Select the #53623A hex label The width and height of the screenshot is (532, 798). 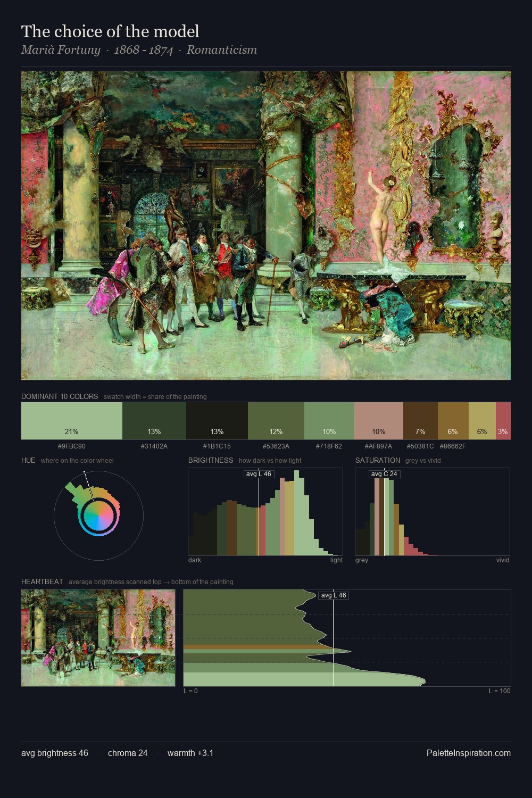tap(276, 446)
